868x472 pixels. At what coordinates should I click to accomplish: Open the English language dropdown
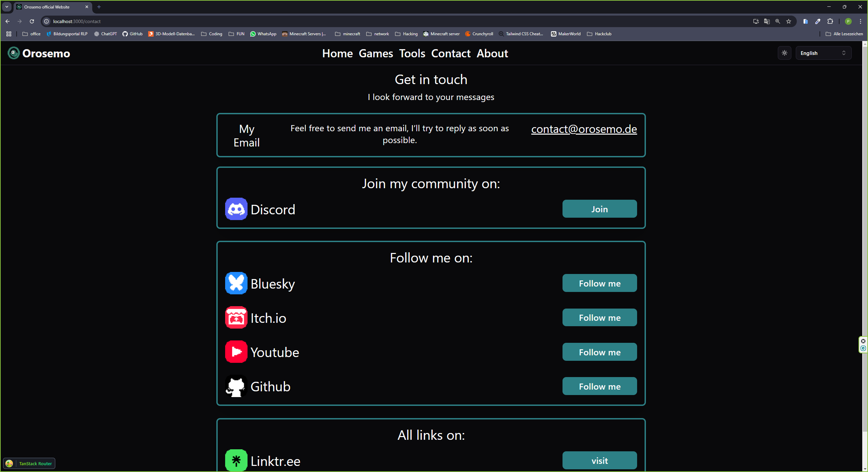[x=823, y=53]
